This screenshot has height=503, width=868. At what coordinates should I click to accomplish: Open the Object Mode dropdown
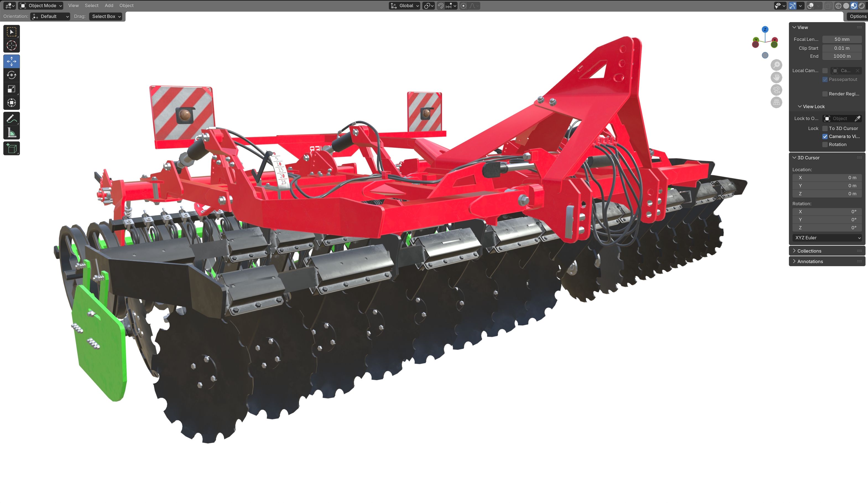point(41,6)
